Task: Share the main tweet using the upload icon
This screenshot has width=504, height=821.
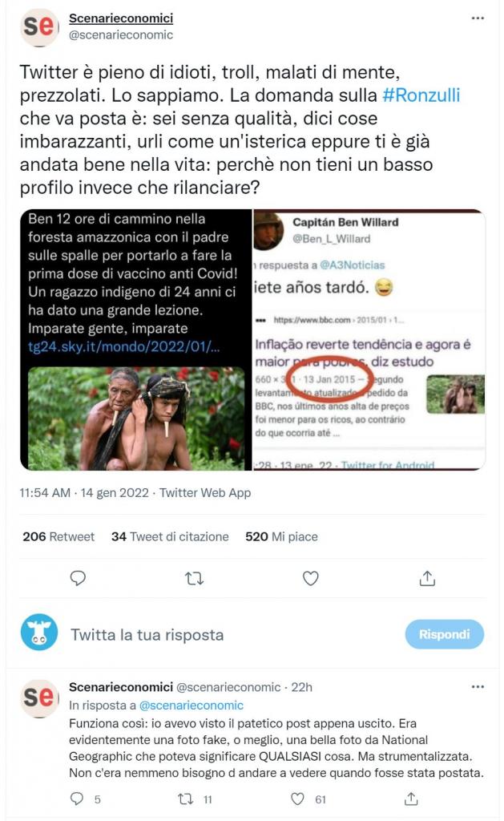Action: pos(427,578)
